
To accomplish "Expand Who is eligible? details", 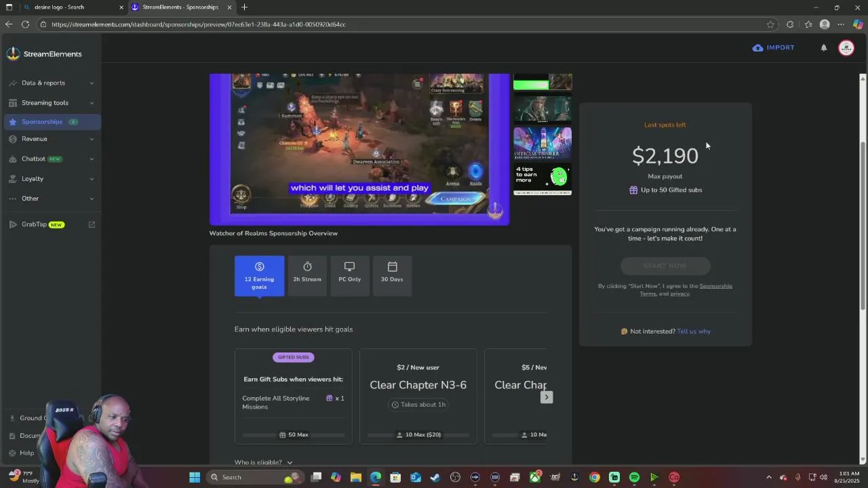I will point(264,462).
